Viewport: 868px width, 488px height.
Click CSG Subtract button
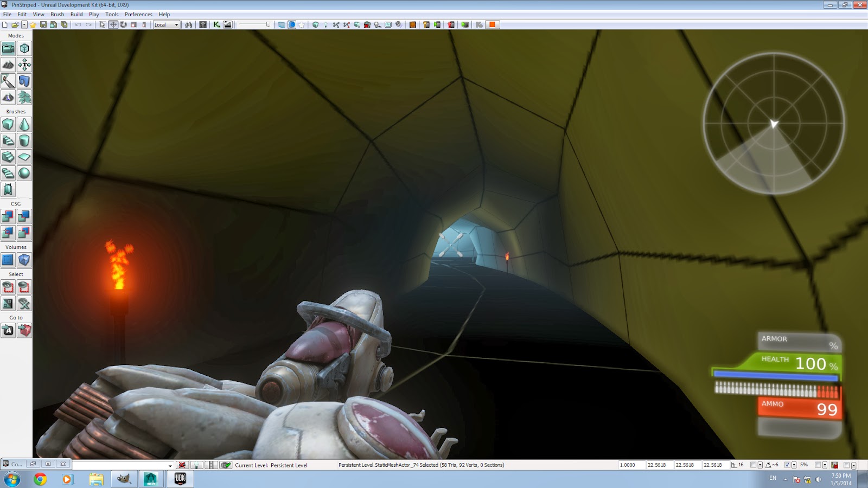tap(24, 216)
